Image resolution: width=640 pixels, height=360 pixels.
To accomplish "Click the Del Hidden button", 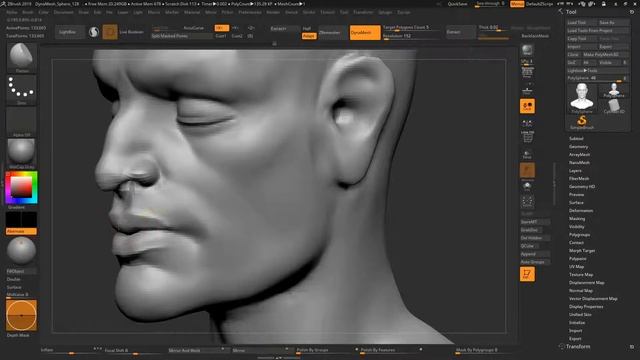I will pos(535,238).
